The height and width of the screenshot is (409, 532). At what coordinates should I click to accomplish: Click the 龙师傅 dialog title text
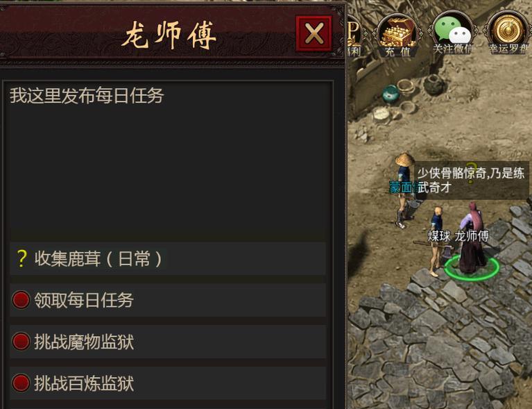169,35
